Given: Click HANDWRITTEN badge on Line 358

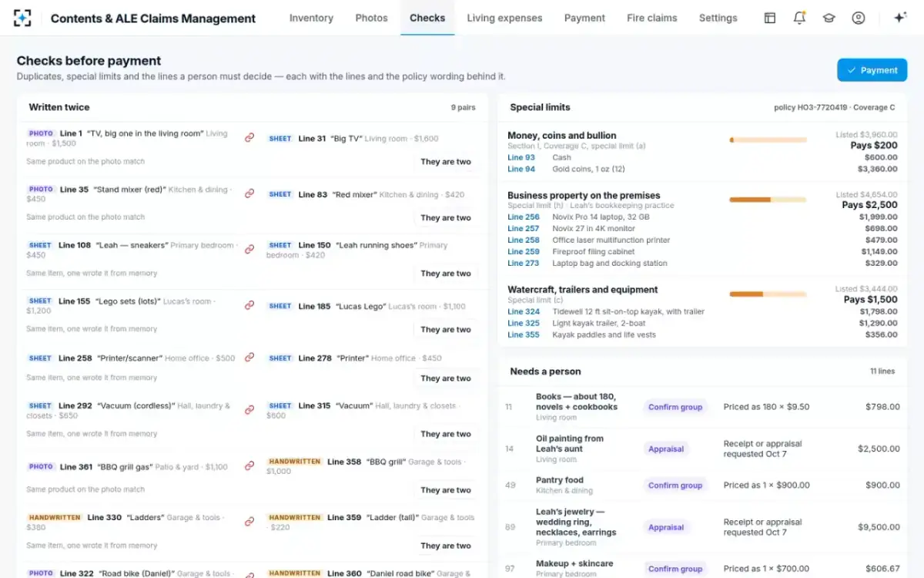Looking at the screenshot, I should [x=295, y=462].
